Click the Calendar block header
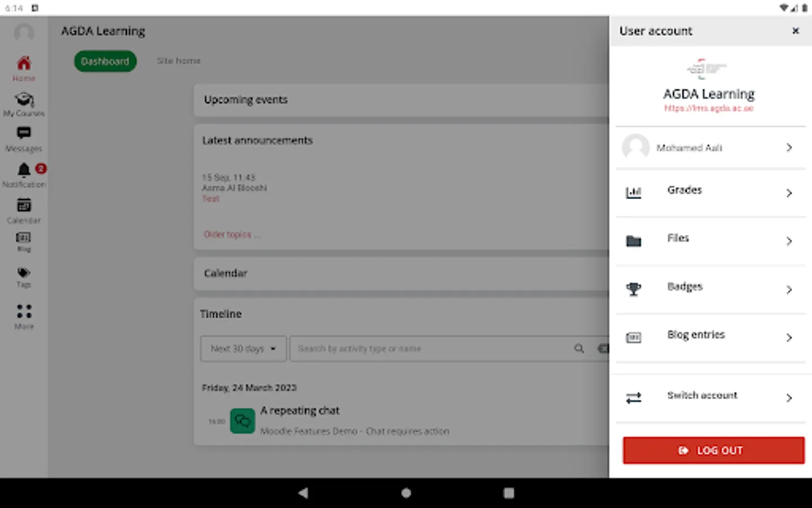The height and width of the screenshot is (508, 812). point(401,273)
